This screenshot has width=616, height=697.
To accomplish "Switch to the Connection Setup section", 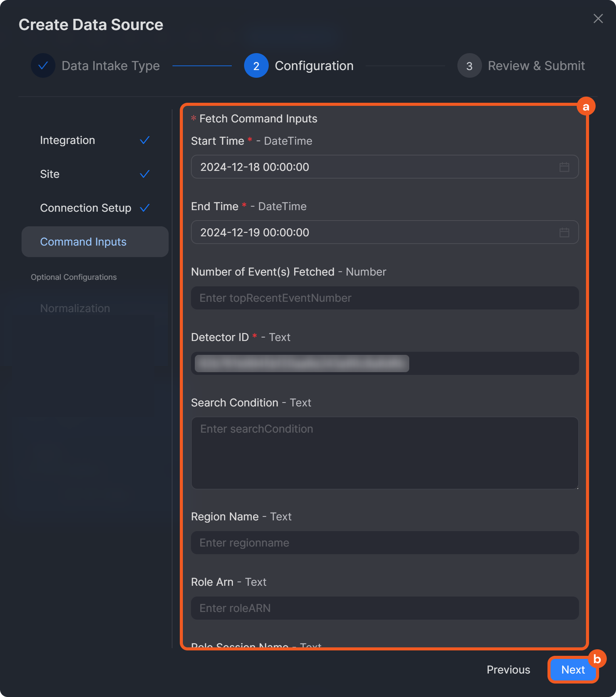I will pos(85,208).
